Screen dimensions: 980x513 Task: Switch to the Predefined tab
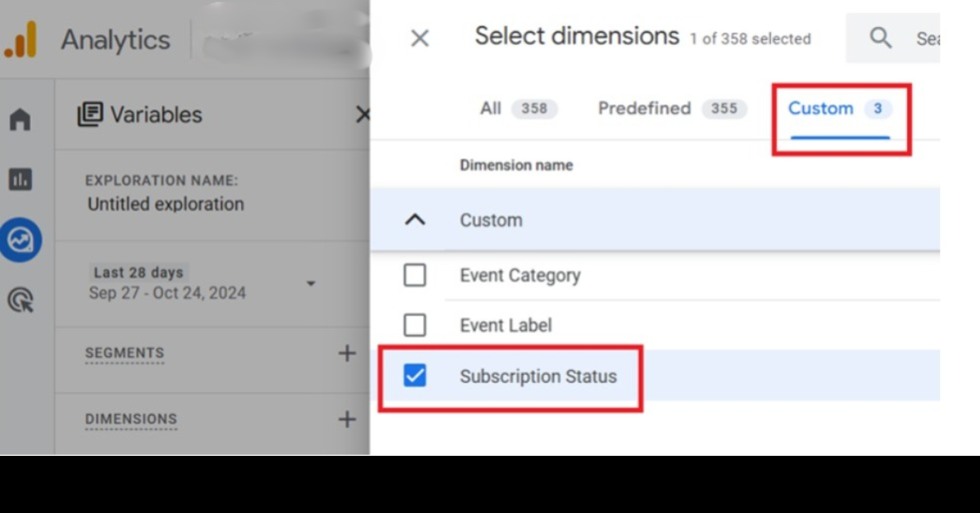click(x=644, y=109)
